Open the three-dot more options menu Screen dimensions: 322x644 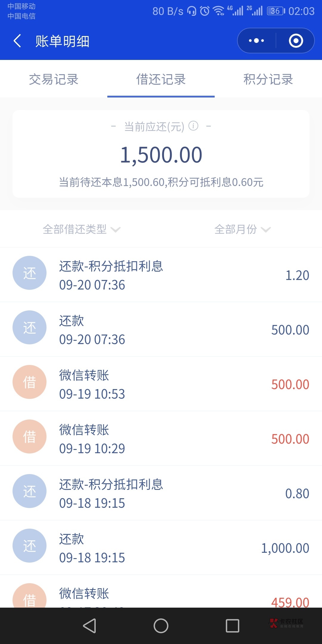click(256, 41)
